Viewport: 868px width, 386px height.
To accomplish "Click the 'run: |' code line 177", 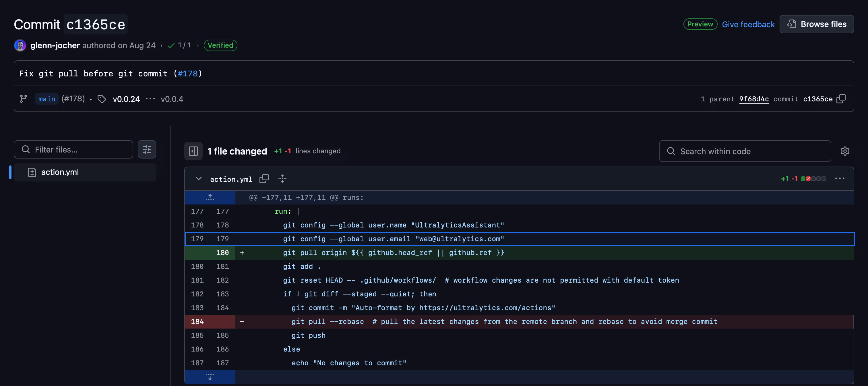I will click(x=287, y=211).
